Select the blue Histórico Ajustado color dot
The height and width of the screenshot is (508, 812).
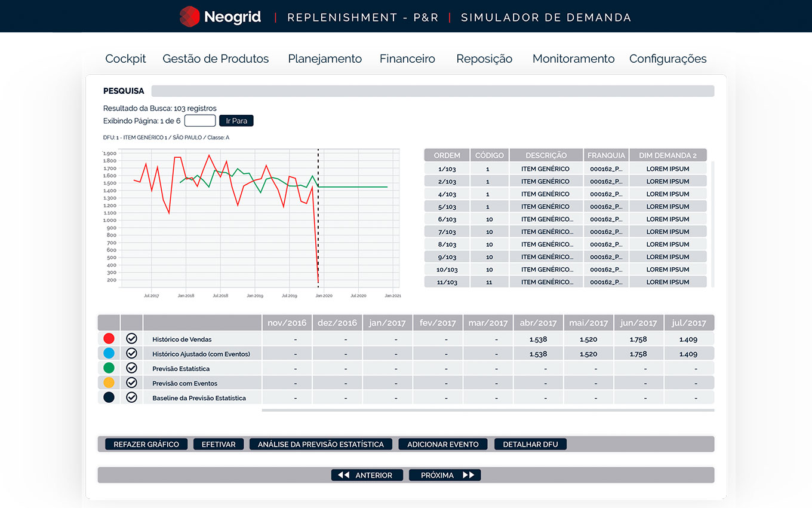click(x=109, y=353)
